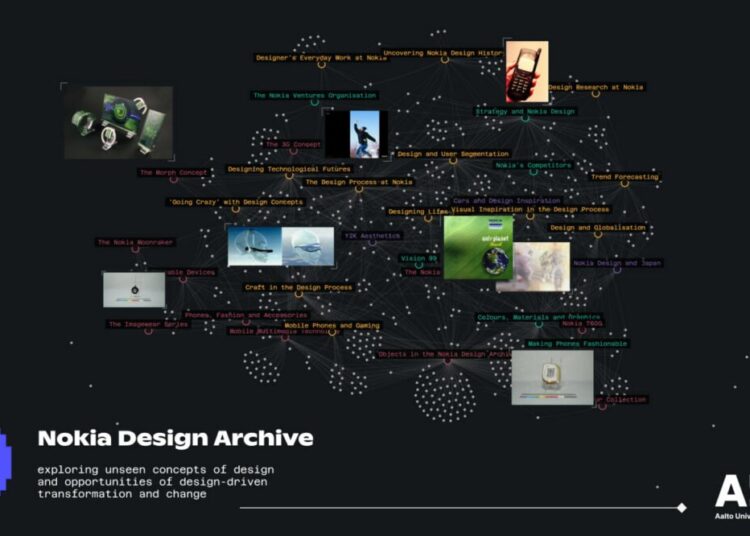Open 'The Design Process at Nokia' label
The height and width of the screenshot is (536, 750).
click(359, 182)
